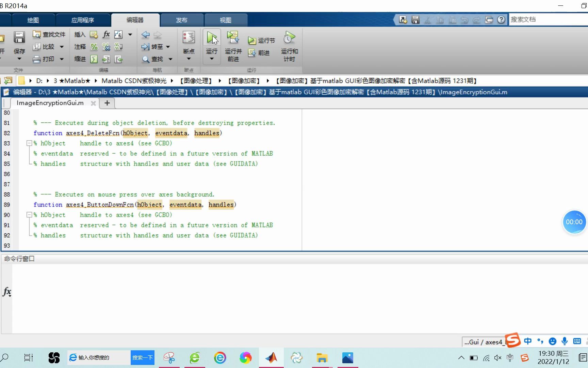Click the 运行节 (Run Section) button
The image size is (588, 368).
point(261,40)
